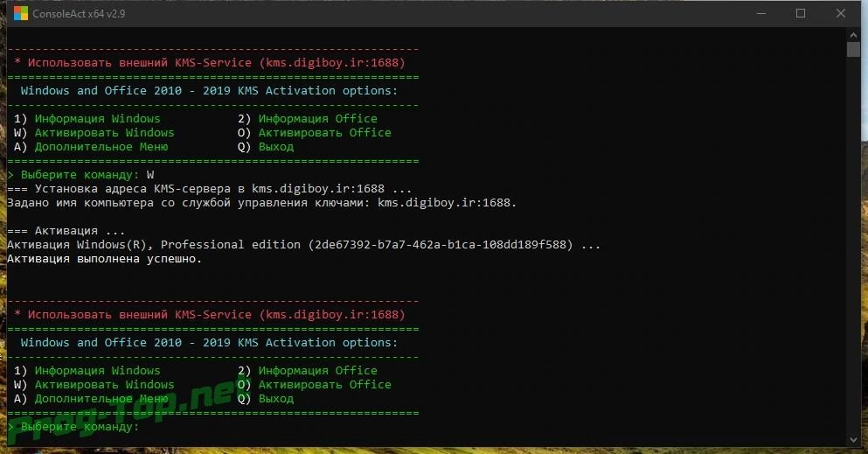This screenshot has height=454, width=868.
Task: Click the entered command line 'Выберите команду: W'
Action: coord(80,175)
